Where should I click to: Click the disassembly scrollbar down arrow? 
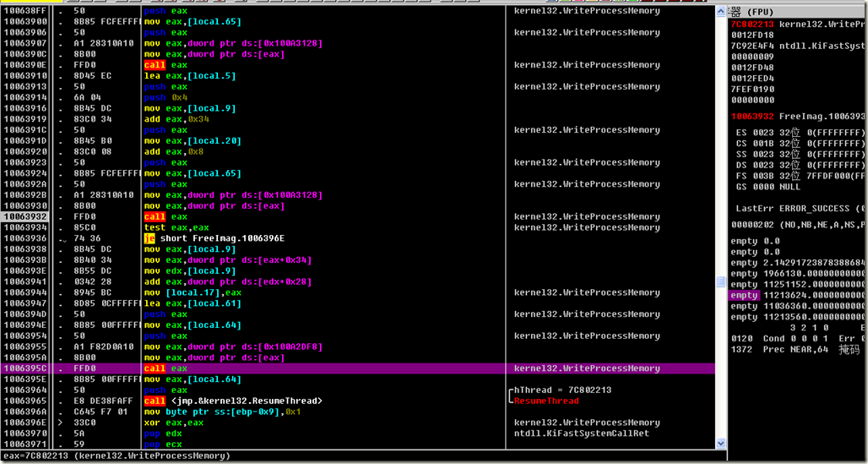click(721, 444)
